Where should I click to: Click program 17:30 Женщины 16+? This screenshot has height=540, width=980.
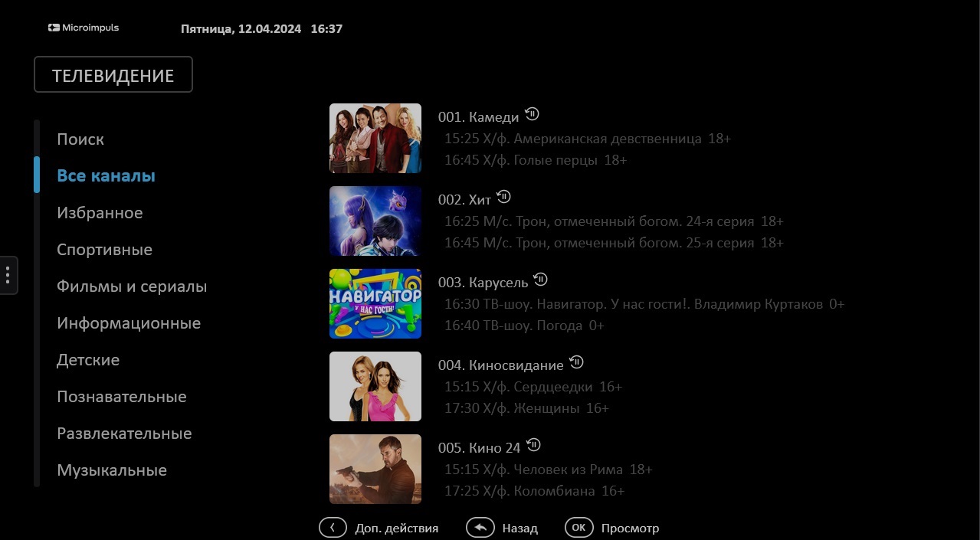[526, 408]
